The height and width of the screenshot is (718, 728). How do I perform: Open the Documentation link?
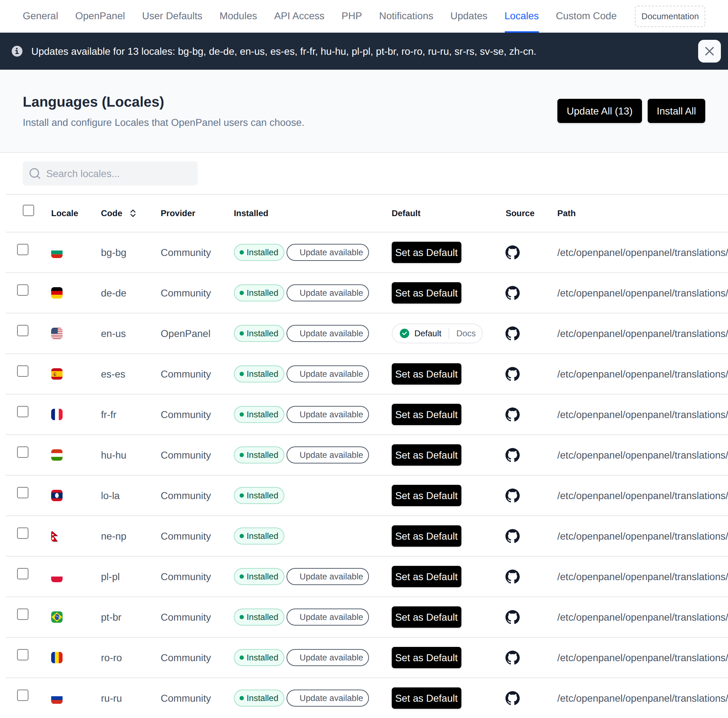[x=669, y=16]
